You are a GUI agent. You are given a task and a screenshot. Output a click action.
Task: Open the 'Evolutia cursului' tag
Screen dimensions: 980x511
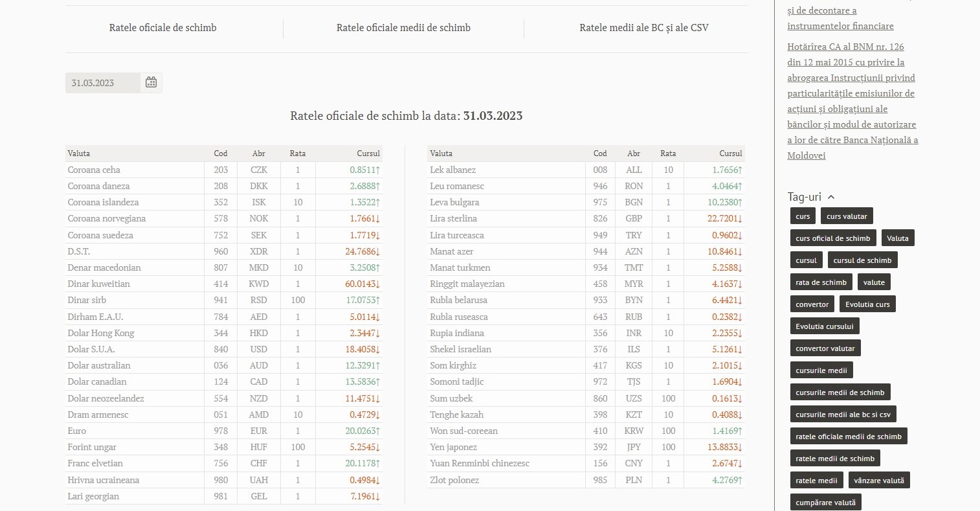(825, 326)
